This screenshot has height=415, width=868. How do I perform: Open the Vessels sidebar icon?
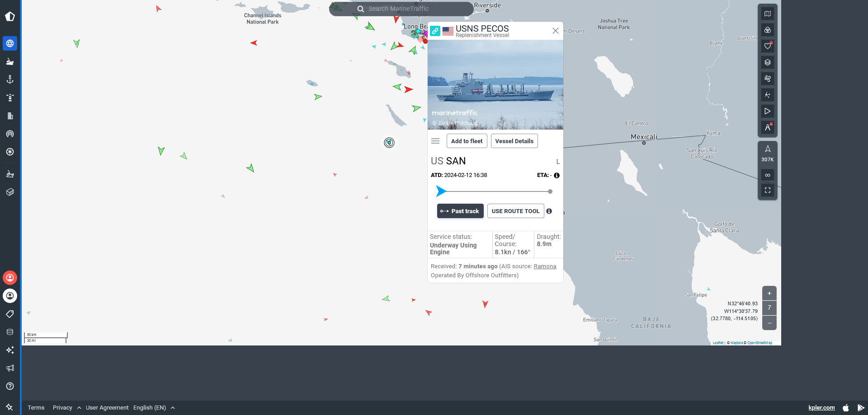pyautogui.click(x=10, y=61)
